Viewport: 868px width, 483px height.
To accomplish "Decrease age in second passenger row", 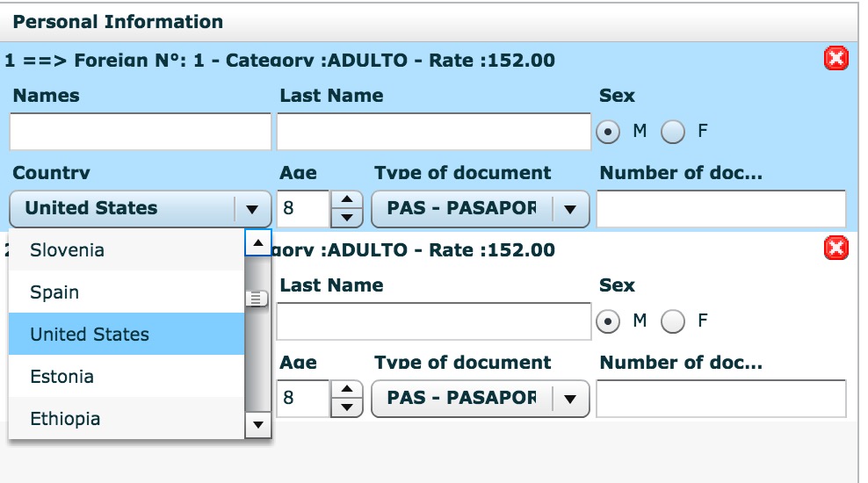I will [x=350, y=407].
